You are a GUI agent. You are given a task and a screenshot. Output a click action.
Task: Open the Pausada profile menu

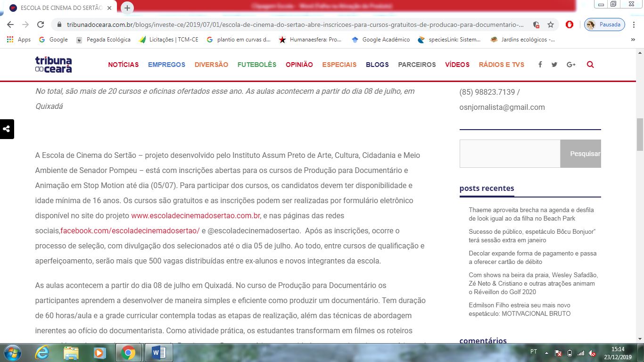(x=604, y=25)
